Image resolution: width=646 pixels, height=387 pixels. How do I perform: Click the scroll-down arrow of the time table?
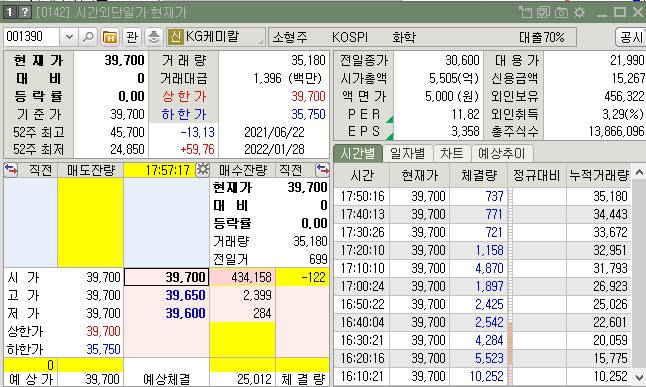pyautogui.click(x=639, y=377)
